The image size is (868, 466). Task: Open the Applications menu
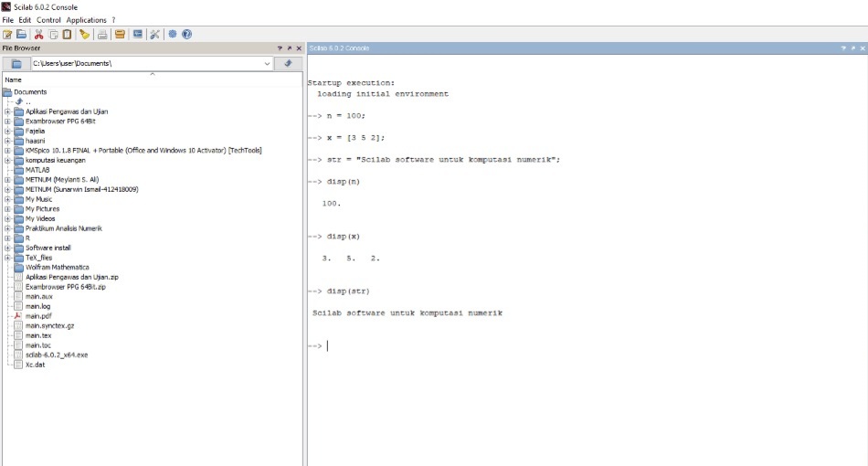[x=87, y=20]
